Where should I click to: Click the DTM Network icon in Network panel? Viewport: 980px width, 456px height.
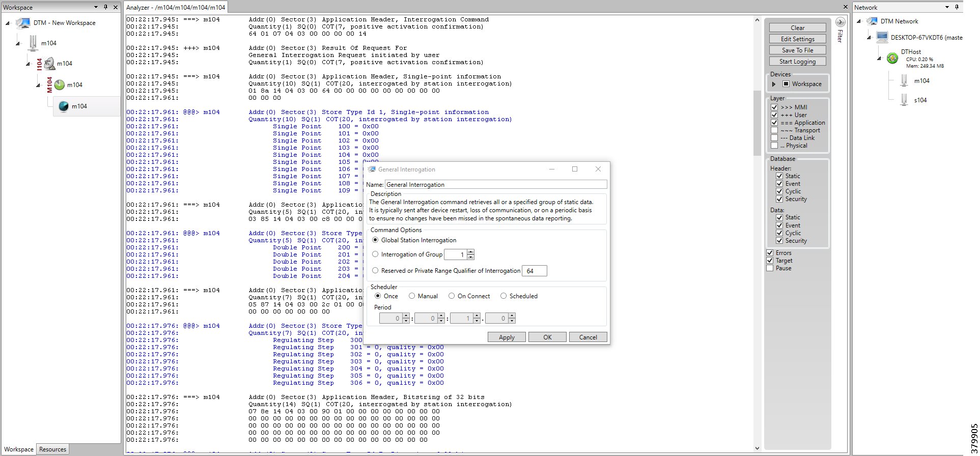coord(872,21)
